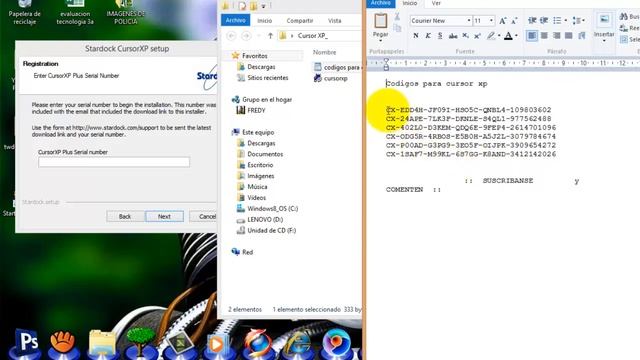
Task: Select Favoritos in the navigation pane
Action: point(255,56)
